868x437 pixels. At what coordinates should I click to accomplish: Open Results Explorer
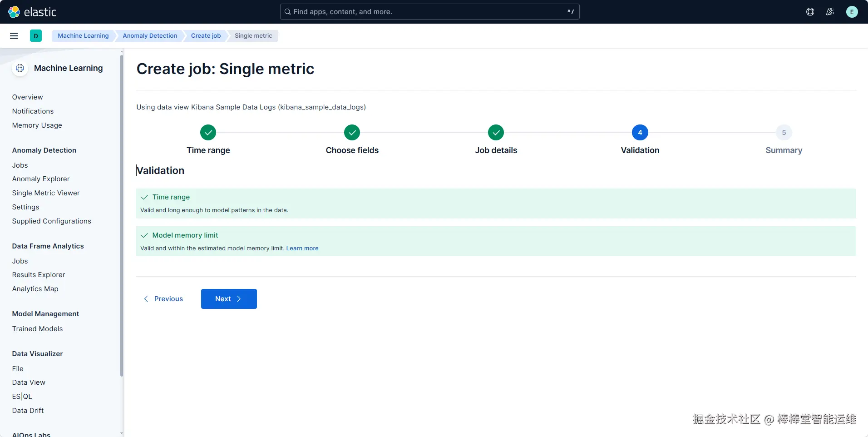pyautogui.click(x=39, y=275)
